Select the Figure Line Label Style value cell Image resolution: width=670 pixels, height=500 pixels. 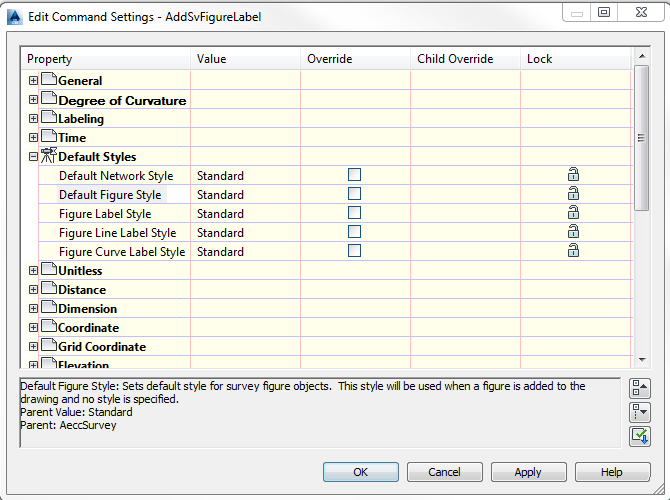[245, 233]
